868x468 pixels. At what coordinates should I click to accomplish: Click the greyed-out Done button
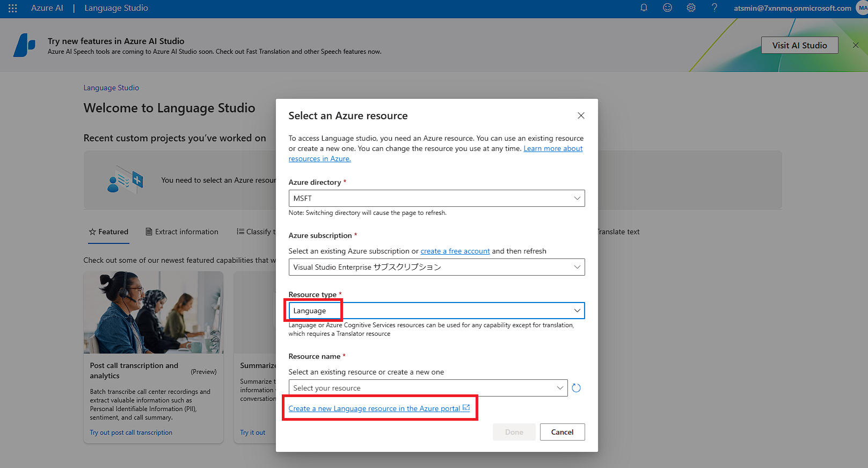tap(514, 432)
